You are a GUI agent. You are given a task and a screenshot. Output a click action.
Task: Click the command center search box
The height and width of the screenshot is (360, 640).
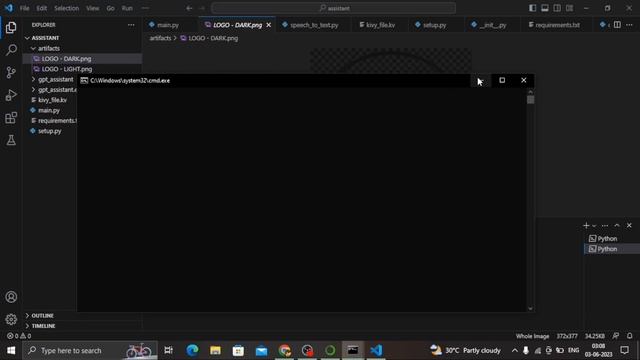coord(333,8)
